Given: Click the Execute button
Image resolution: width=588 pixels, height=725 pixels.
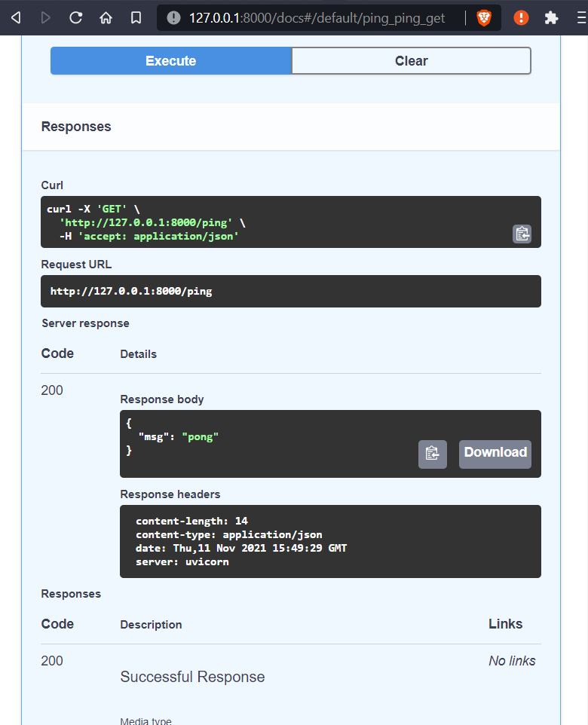Looking at the screenshot, I should pos(170,60).
